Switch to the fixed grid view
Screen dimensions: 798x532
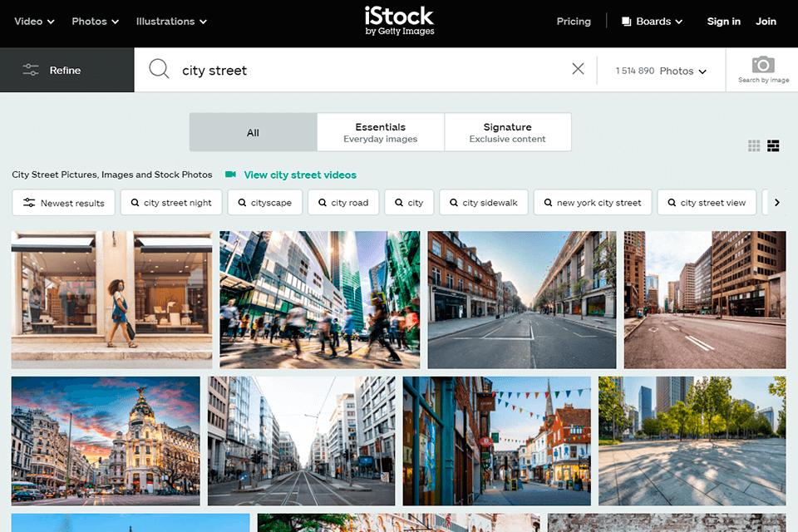pyautogui.click(x=754, y=146)
